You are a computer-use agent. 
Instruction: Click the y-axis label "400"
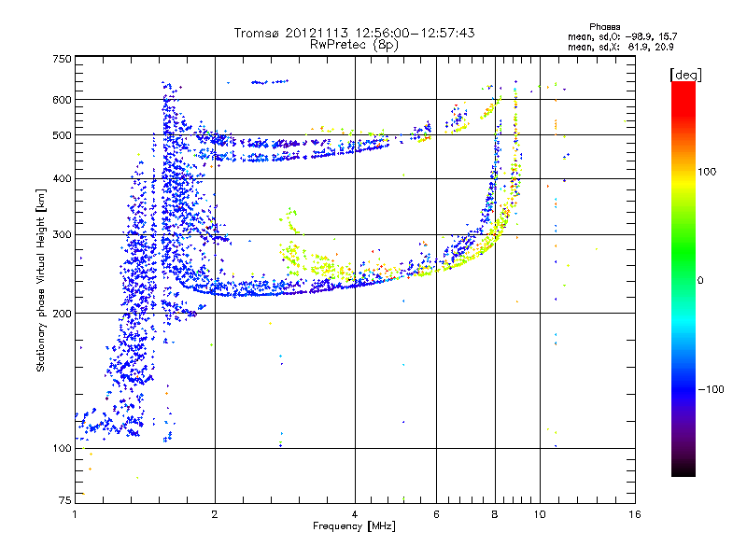pyautogui.click(x=62, y=178)
